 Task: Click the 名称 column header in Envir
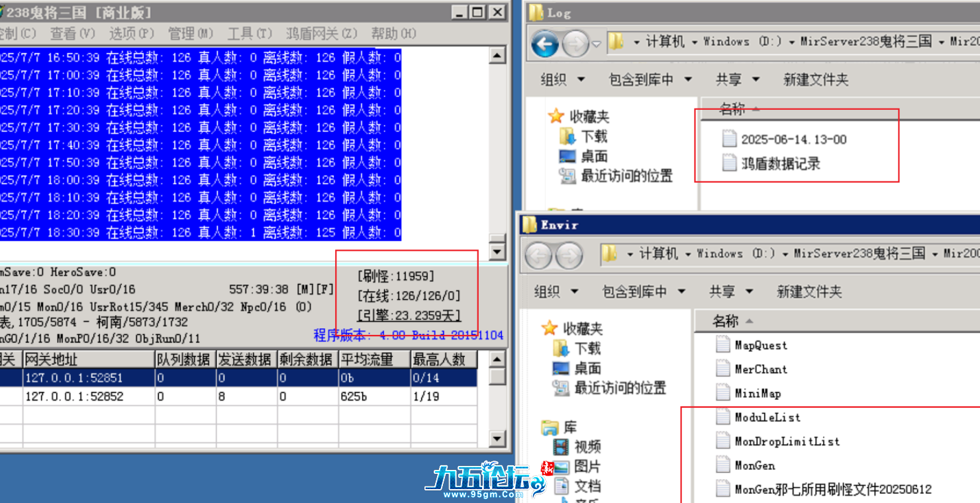click(x=725, y=322)
